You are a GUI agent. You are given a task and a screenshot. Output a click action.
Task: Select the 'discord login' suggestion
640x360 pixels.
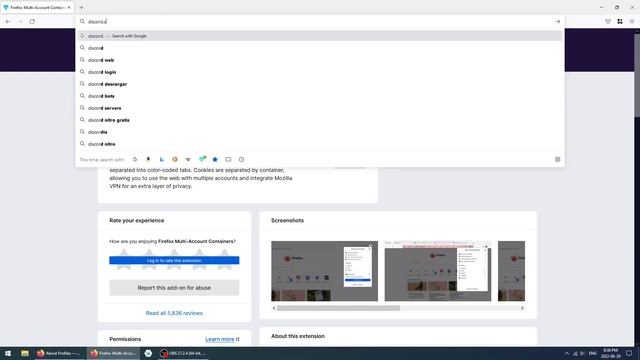[x=320, y=72]
